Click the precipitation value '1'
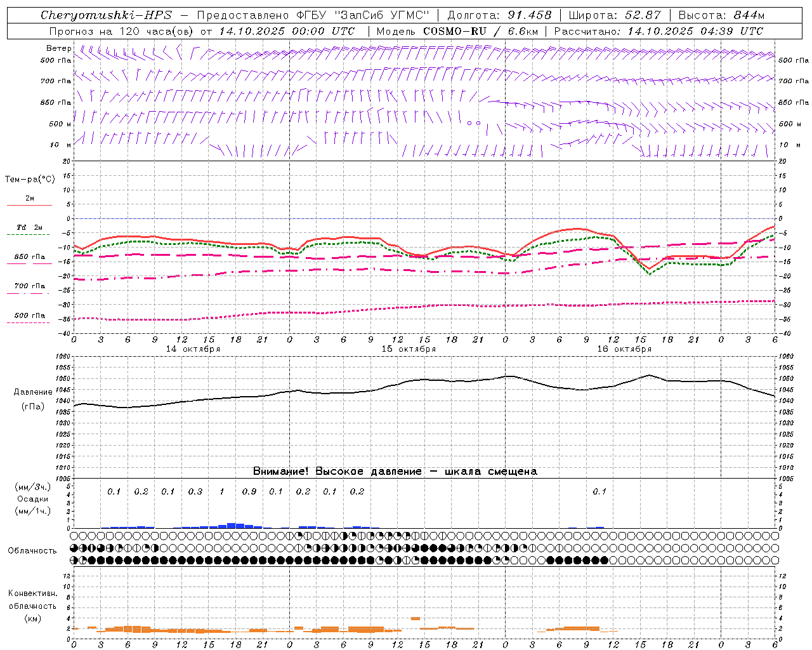 222,491
